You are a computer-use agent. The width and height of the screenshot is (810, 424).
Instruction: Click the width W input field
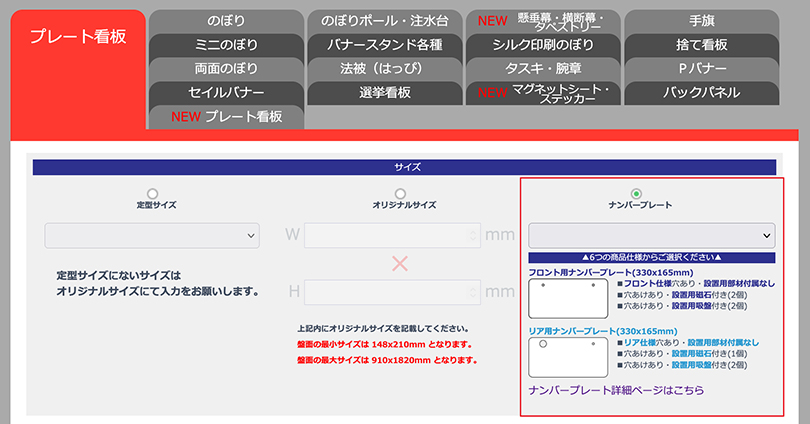pos(391,235)
